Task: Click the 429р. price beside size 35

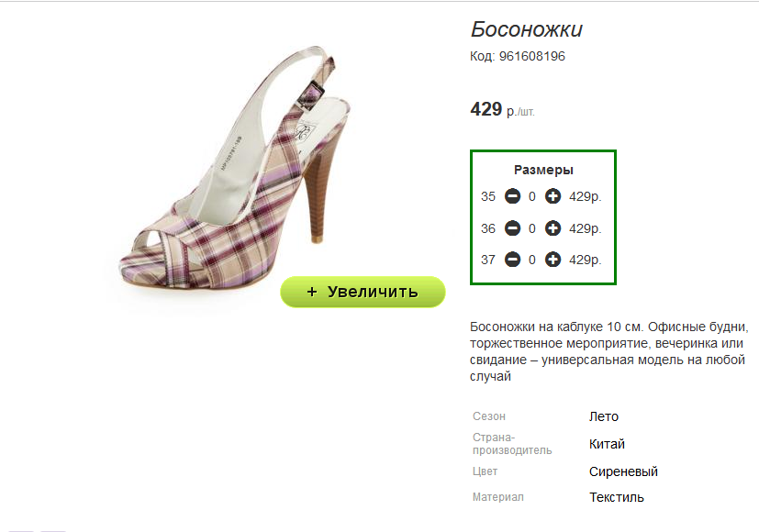Action: point(586,197)
